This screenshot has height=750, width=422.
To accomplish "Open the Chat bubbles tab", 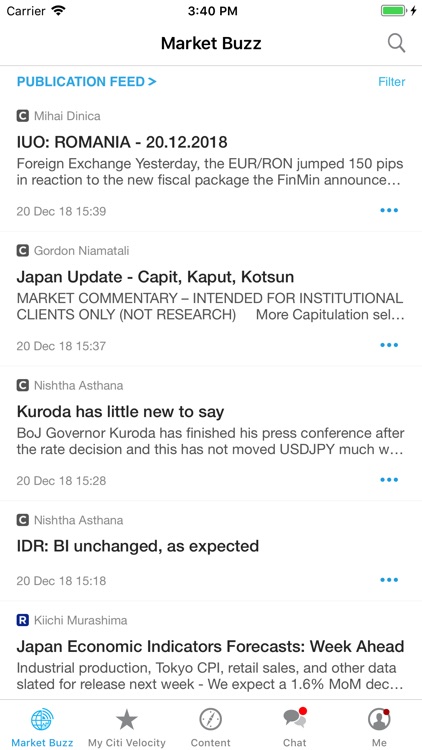I will tap(295, 726).
